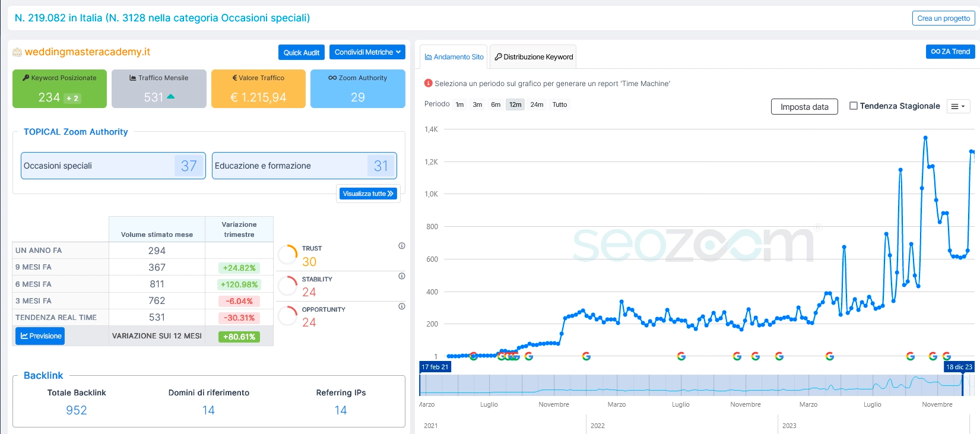Switch to the Andamento Sito tab
Image resolution: width=980 pixels, height=434 pixels.
pos(454,57)
